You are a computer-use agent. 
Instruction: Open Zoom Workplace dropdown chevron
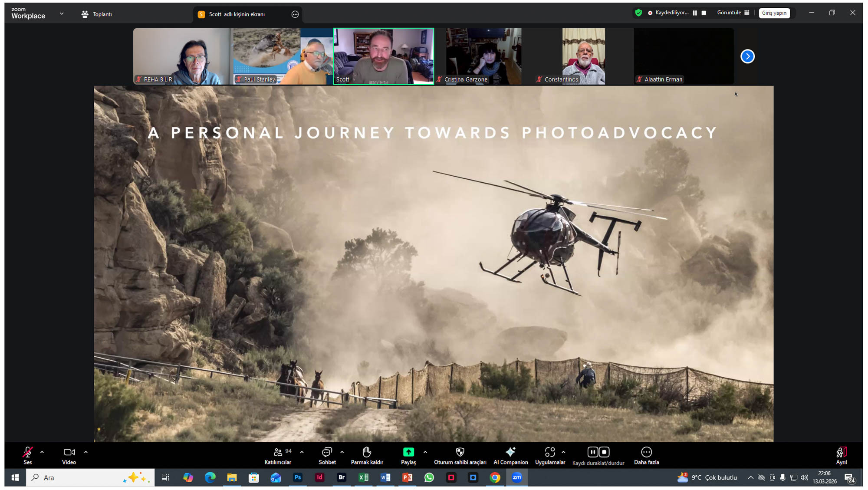62,14
